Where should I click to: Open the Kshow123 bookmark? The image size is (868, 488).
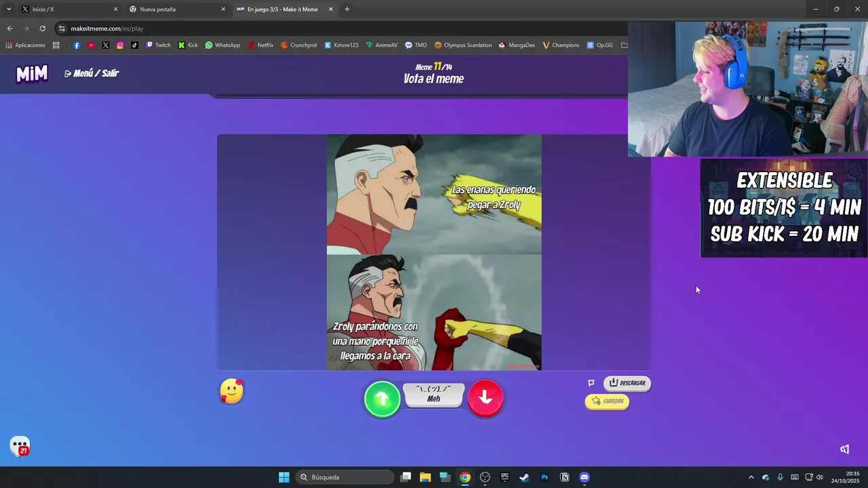coord(341,45)
